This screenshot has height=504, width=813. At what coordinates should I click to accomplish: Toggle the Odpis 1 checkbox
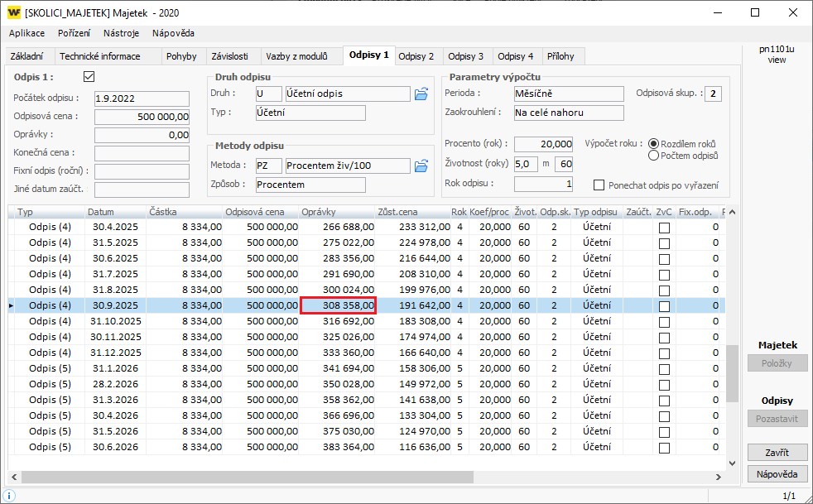[89, 76]
